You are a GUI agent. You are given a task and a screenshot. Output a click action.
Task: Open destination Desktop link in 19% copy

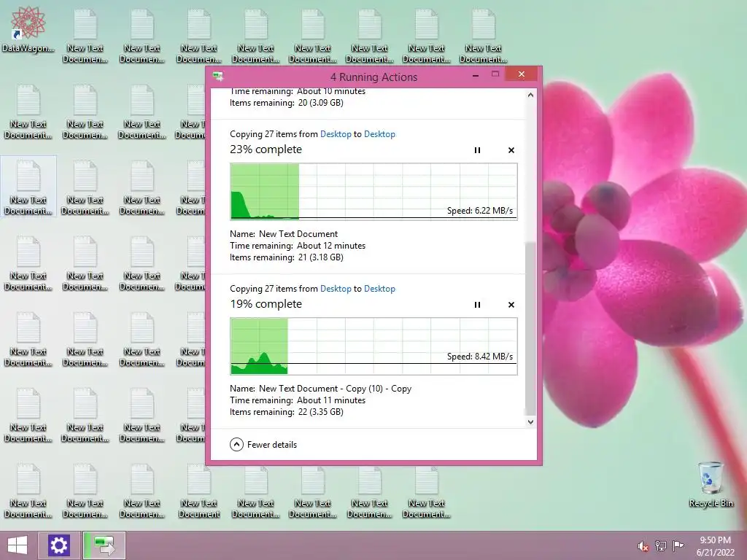379,289
